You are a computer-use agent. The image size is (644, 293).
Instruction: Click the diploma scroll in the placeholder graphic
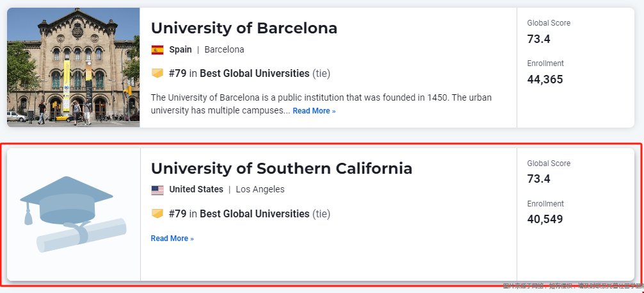tap(81, 235)
